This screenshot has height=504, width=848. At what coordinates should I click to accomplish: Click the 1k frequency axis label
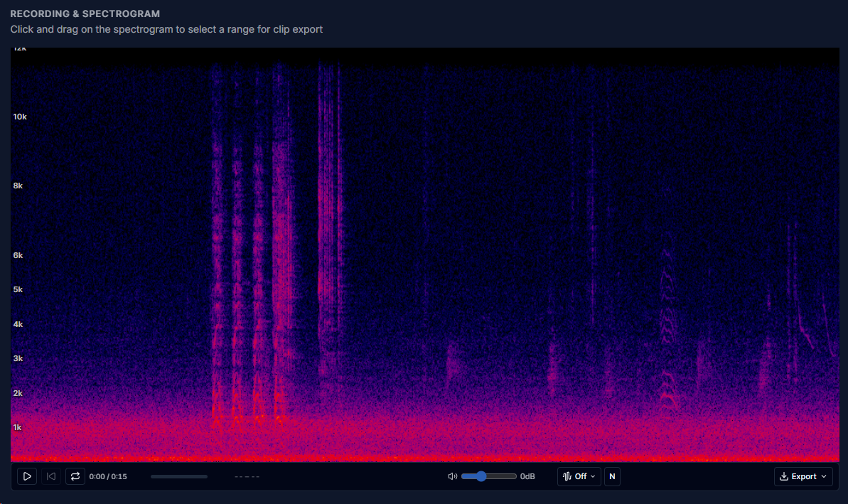point(18,427)
